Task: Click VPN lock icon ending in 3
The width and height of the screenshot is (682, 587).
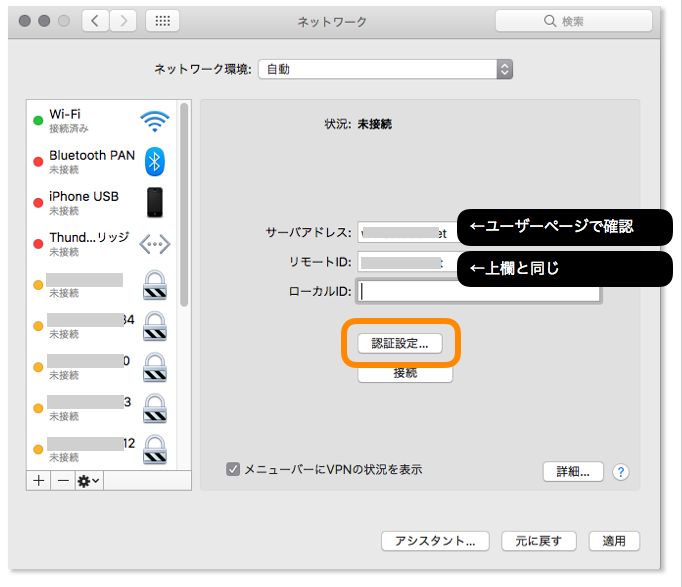Action: click(155, 408)
